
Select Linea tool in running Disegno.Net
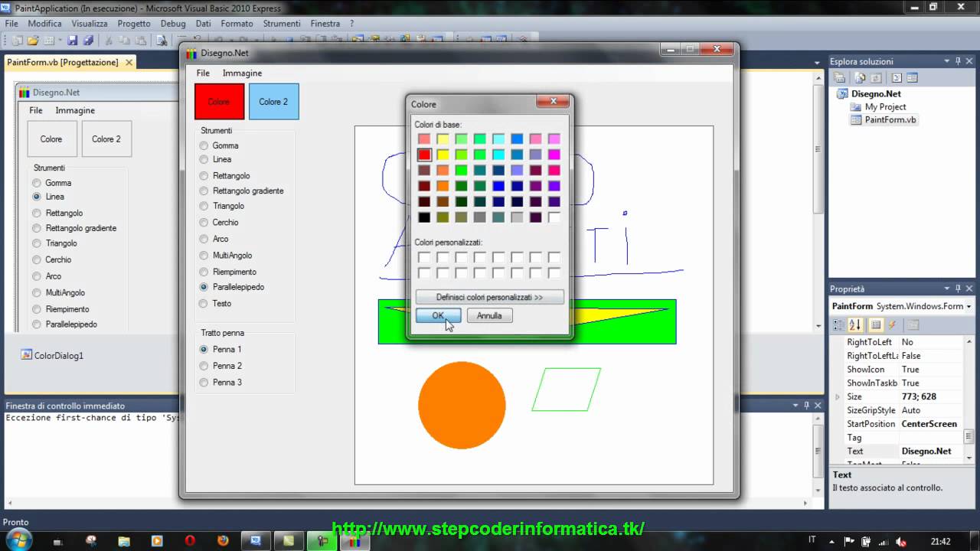[x=216, y=159]
